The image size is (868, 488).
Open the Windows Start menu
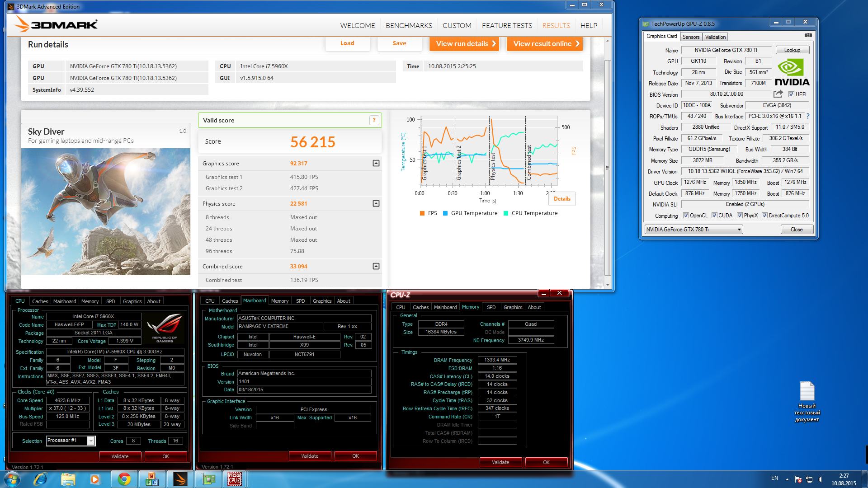coord(12,479)
